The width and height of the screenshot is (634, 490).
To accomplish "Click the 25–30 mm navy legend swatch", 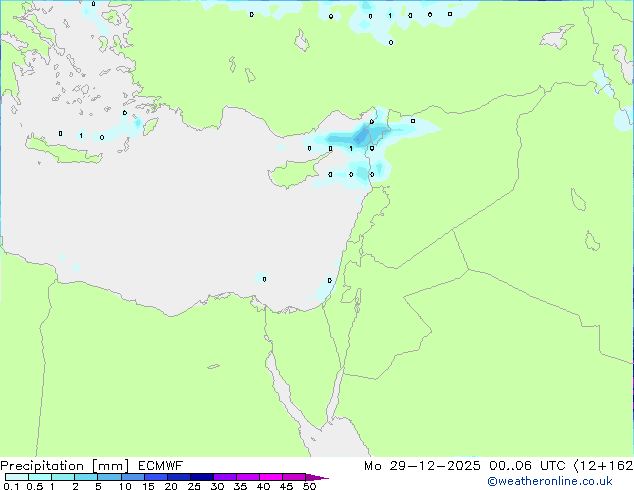I will (201, 477).
